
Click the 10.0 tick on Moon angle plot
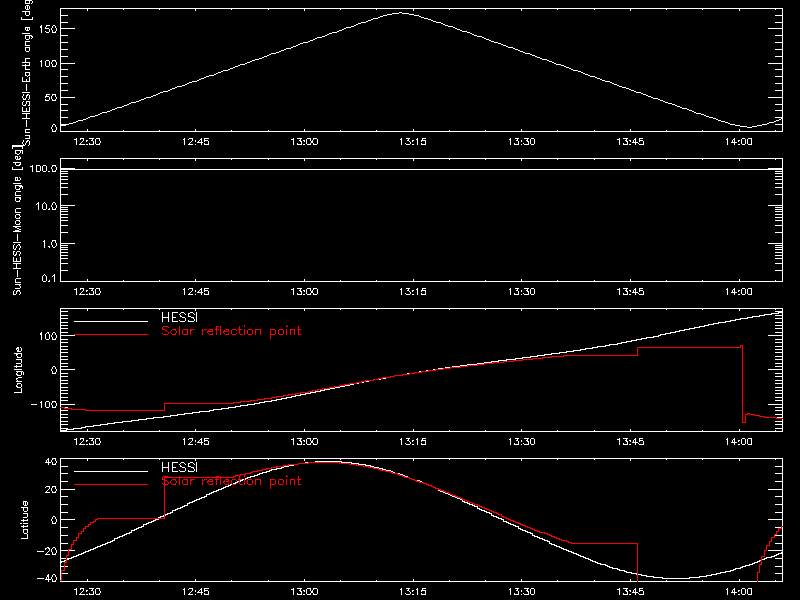[46, 206]
